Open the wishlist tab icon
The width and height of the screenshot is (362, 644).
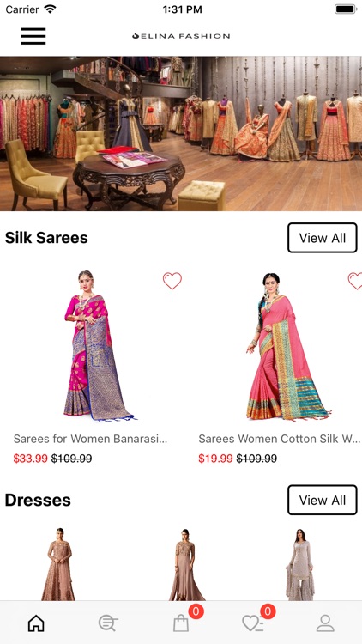(253, 623)
